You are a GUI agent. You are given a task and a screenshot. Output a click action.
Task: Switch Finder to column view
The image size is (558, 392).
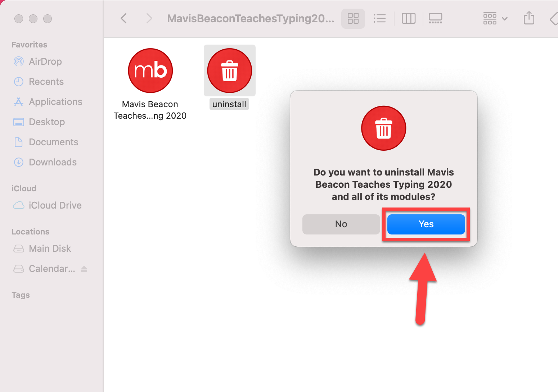pos(408,18)
